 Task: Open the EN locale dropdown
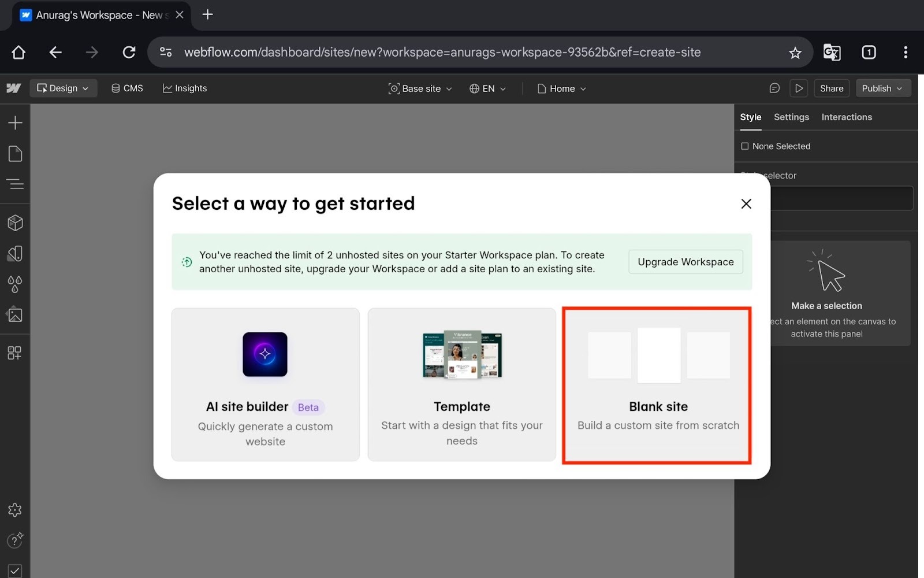point(488,88)
